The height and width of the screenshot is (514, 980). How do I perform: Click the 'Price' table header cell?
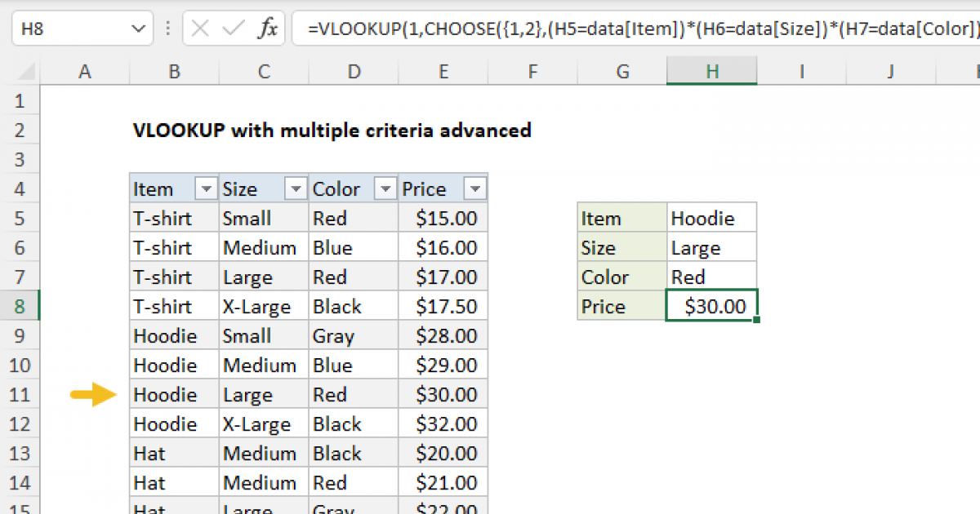click(x=443, y=189)
